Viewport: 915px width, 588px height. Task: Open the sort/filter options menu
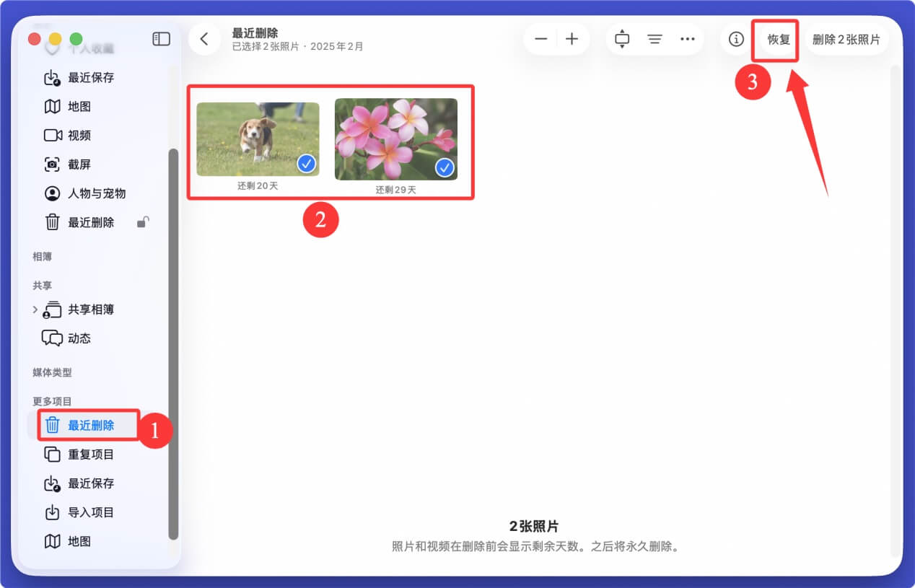[654, 40]
